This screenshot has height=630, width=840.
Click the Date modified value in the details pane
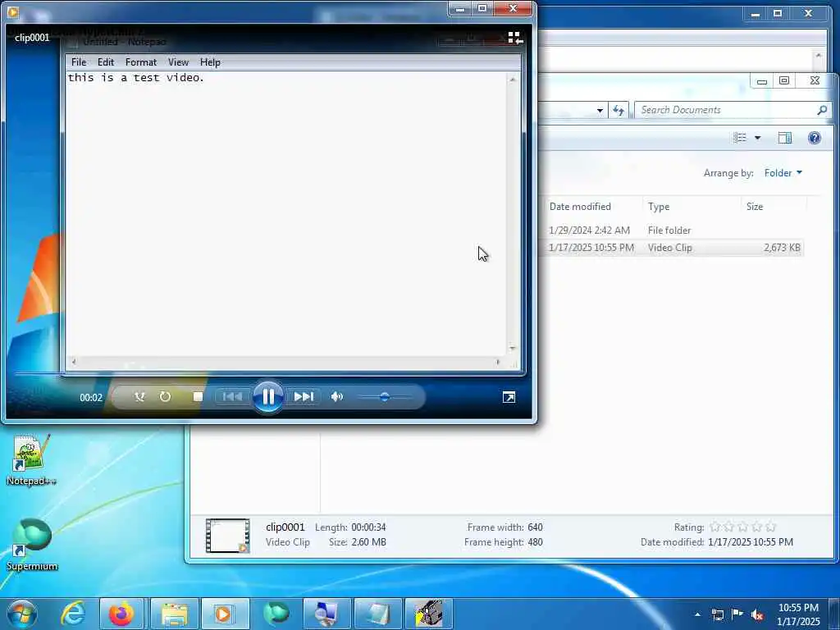click(751, 542)
